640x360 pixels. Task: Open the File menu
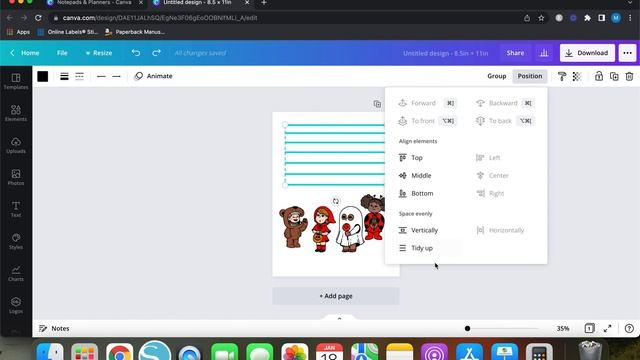62,53
